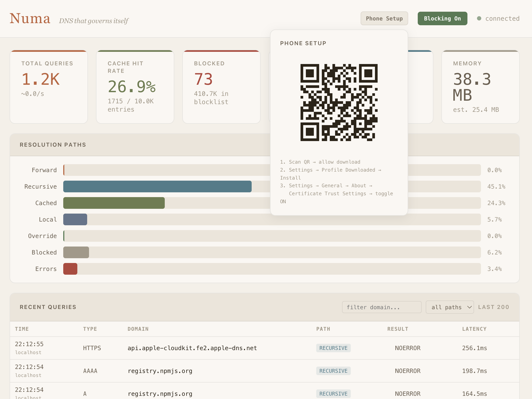
Task: Sort queries by the LATENCY column
Action: point(474,329)
